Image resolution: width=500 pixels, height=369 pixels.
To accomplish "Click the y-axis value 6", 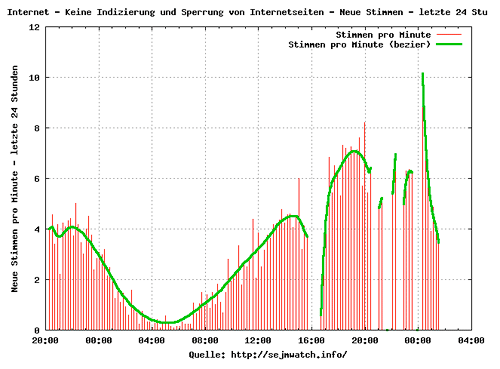I will coord(37,179).
